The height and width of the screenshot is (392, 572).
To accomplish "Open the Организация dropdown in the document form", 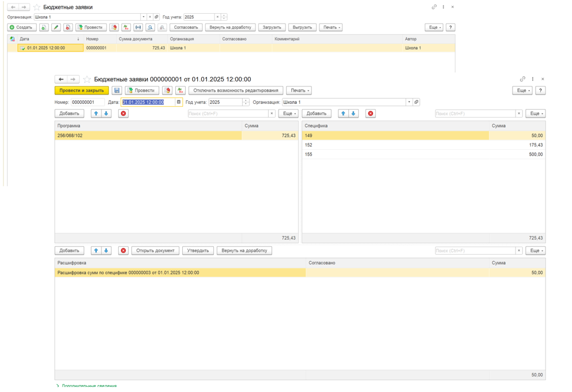I will [x=409, y=102].
